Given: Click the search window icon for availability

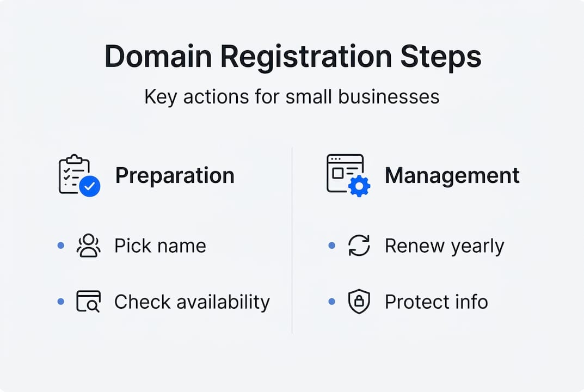Looking at the screenshot, I should 88,302.
